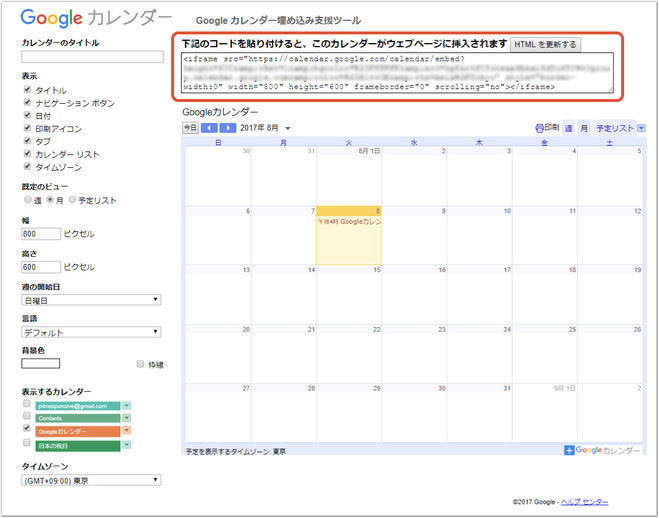Click the 高さ height field showing 600
Screen dimensions: 659x518
pos(41,267)
